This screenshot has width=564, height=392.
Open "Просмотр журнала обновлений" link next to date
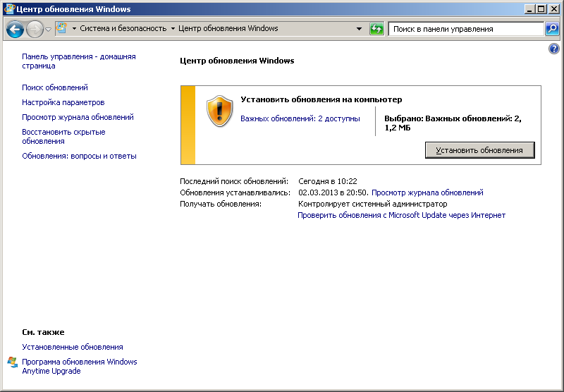pos(427,192)
